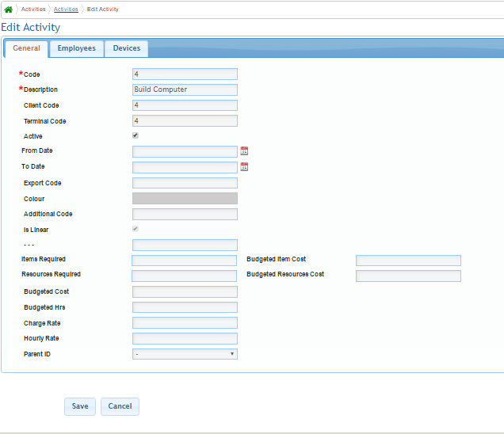Select first Activities breadcrumb item
Screen dimensions: 504x434
click(33, 10)
